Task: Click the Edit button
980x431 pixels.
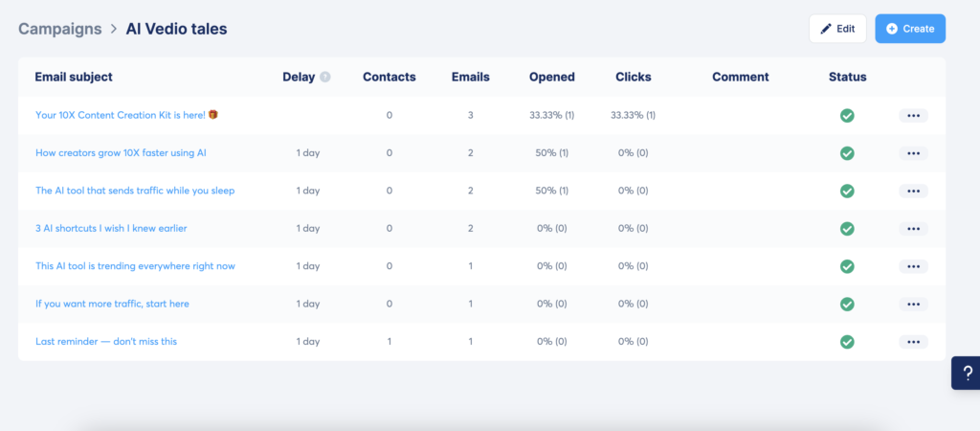Action: [837, 29]
